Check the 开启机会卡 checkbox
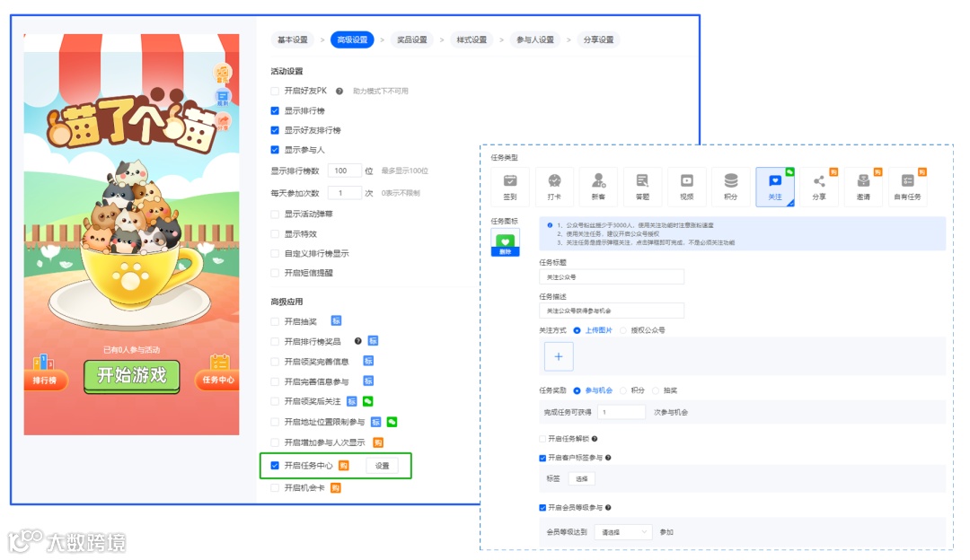970x560 pixels. tap(275, 487)
